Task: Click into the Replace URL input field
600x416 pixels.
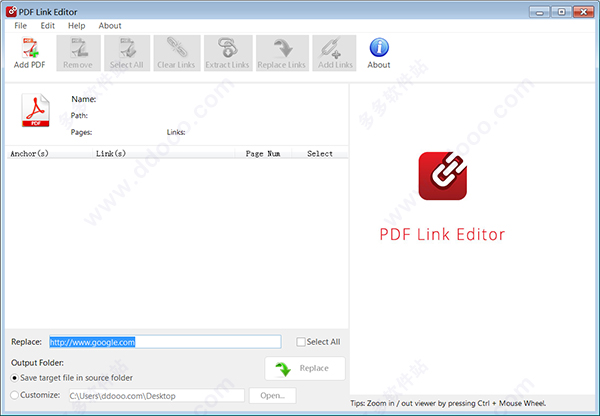Action: pyautogui.click(x=165, y=342)
